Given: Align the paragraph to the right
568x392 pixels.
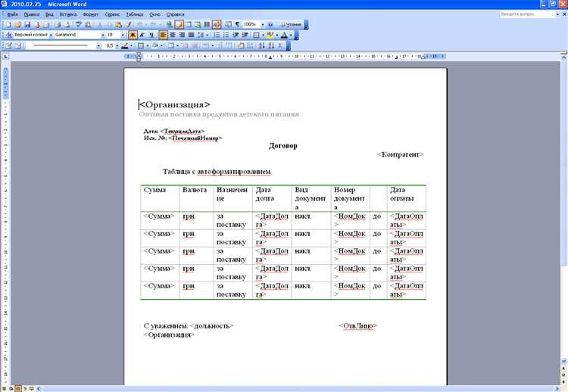Looking at the screenshot, I should [182, 35].
